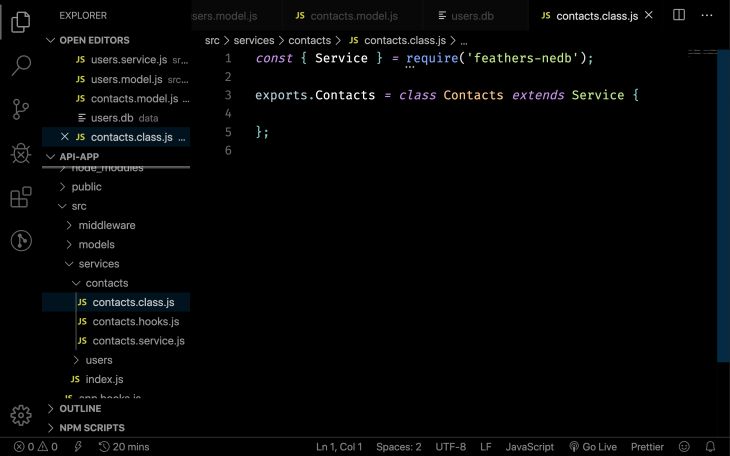
Task: Expand the middleware folder
Action: pos(106,225)
